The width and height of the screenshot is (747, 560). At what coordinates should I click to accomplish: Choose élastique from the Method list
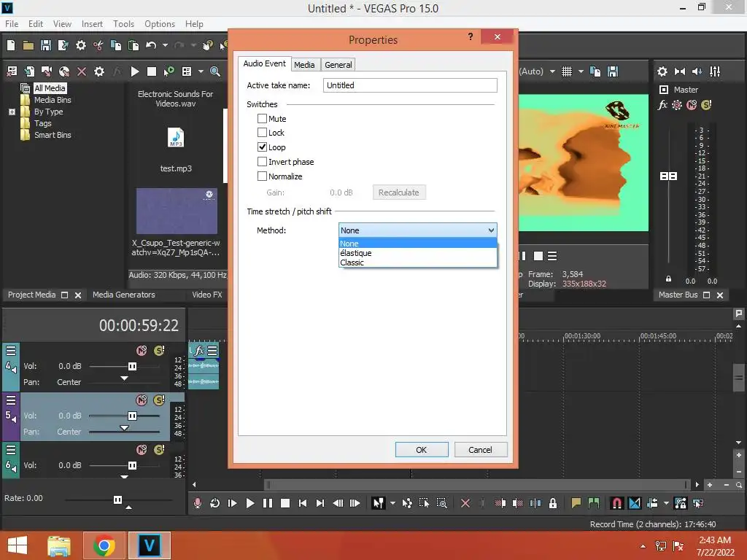[418, 253]
